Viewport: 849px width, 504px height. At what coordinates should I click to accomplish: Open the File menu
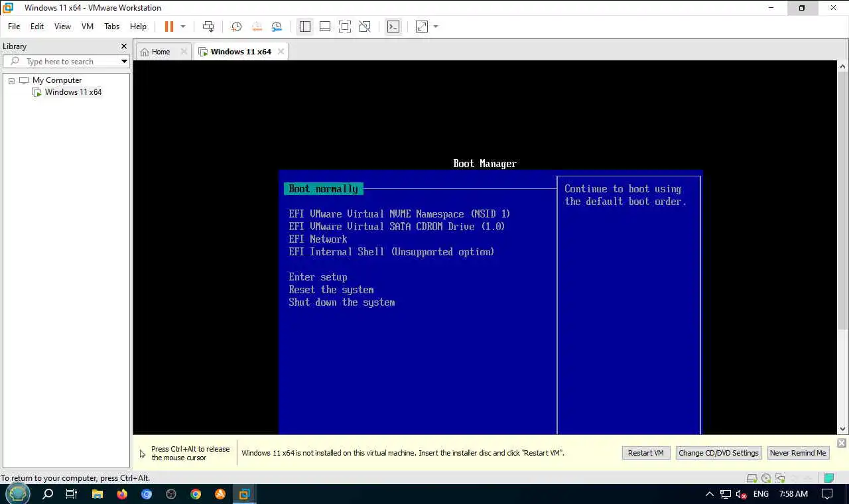point(14,27)
